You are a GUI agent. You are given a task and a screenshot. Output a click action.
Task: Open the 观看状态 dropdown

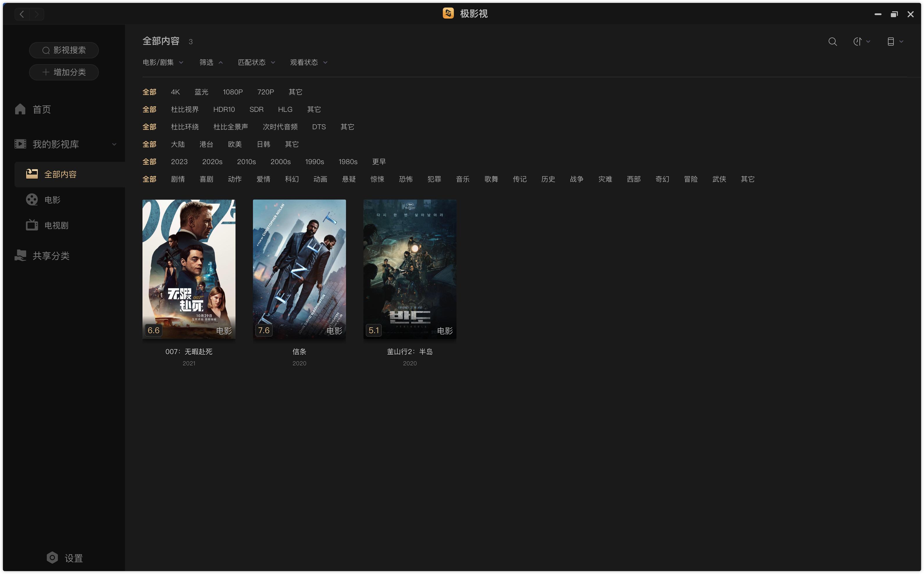(308, 62)
